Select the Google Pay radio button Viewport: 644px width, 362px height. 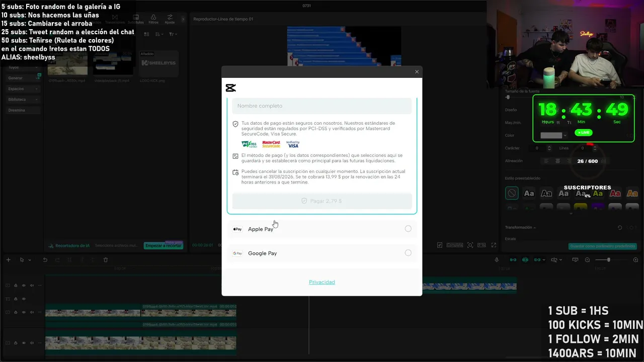pyautogui.click(x=408, y=253)
